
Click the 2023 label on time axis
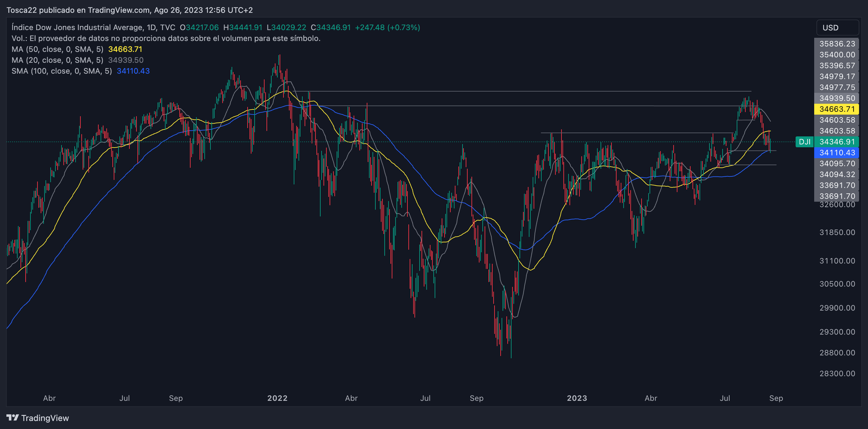point(577,398)
